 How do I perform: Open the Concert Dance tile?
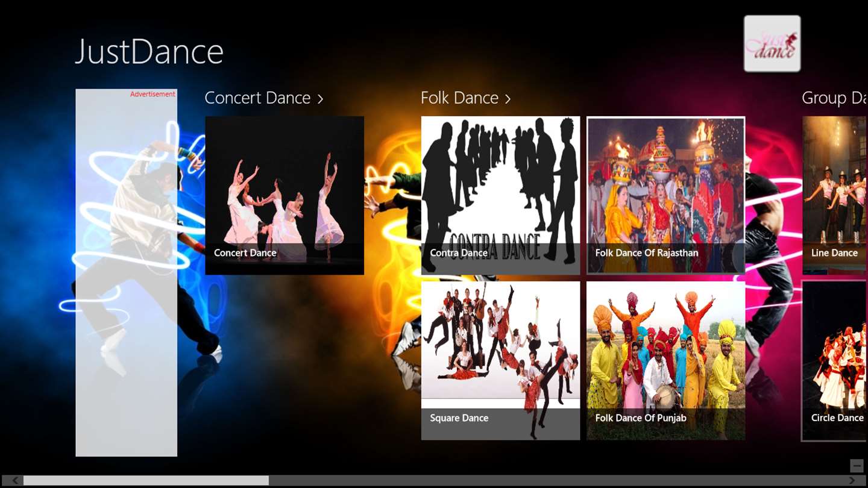tap(285, 195)
